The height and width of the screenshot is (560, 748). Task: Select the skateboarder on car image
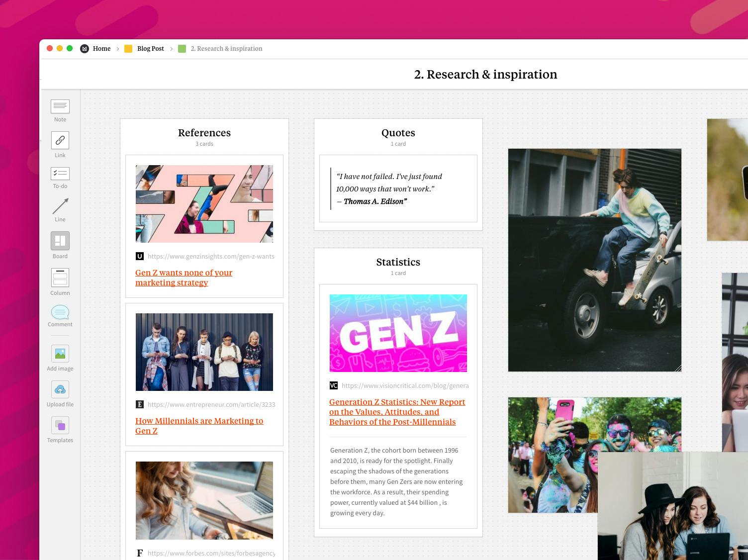[595, 260]
